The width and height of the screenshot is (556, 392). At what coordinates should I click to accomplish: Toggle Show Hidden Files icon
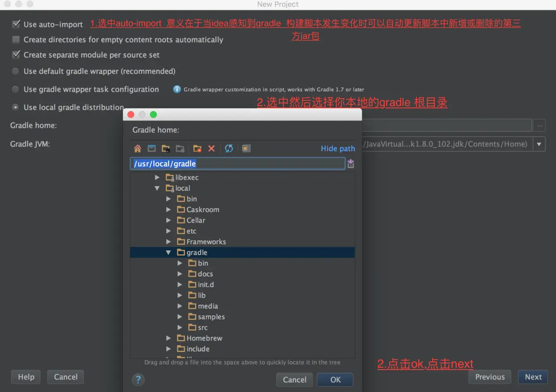[246, 148]
